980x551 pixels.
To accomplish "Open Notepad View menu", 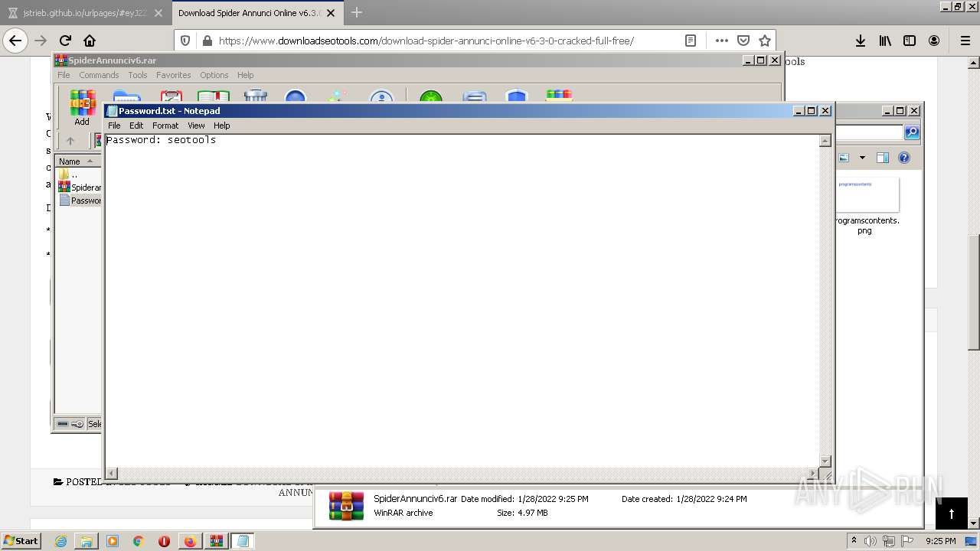I will (196, 126).
